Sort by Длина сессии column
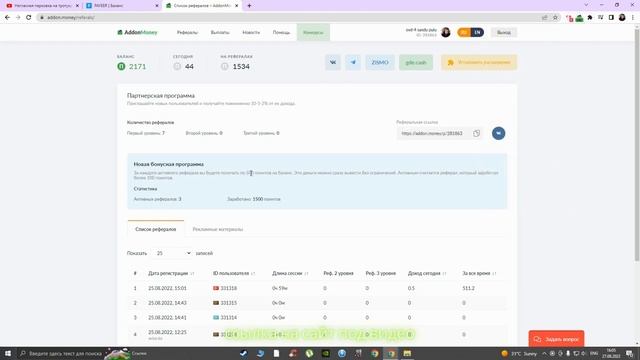The image size is (640, 360). pos(290,273)
